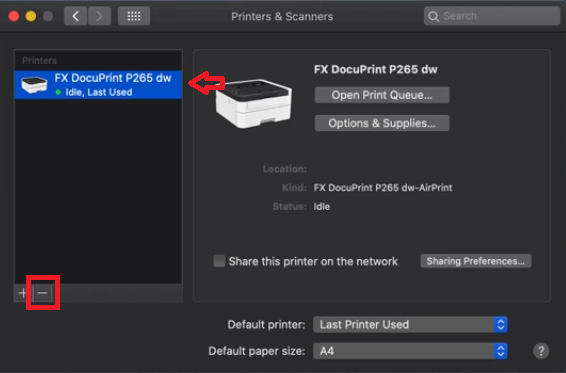The height and width of the screenshot is (373, 566).
Task: Show all preferences grid icon
Action: 134,16
